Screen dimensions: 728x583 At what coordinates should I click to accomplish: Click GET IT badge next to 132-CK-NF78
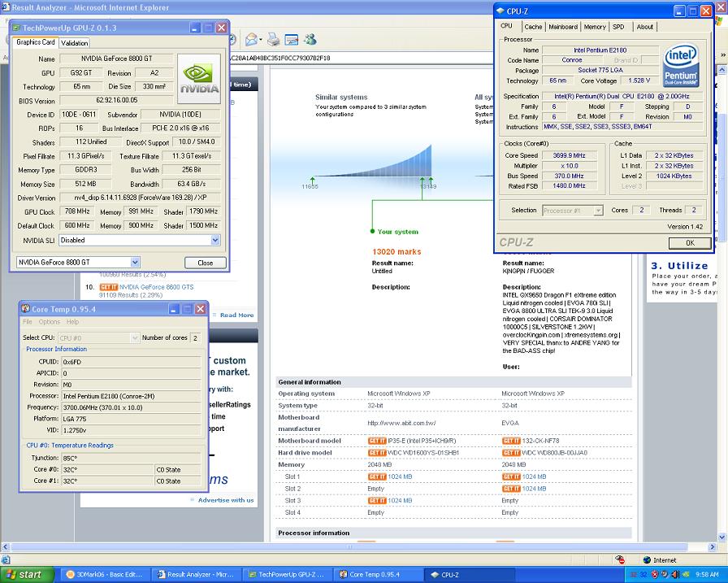[511, 441]
